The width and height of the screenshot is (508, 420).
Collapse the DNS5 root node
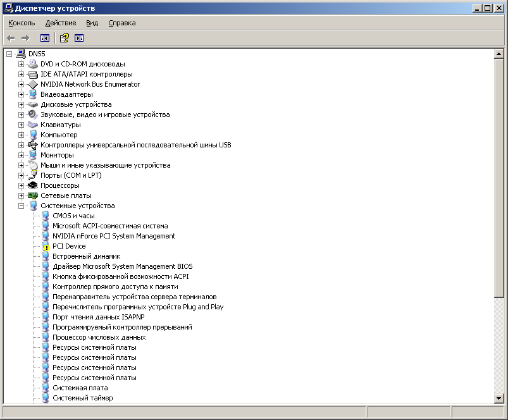(x=9, y=54)
